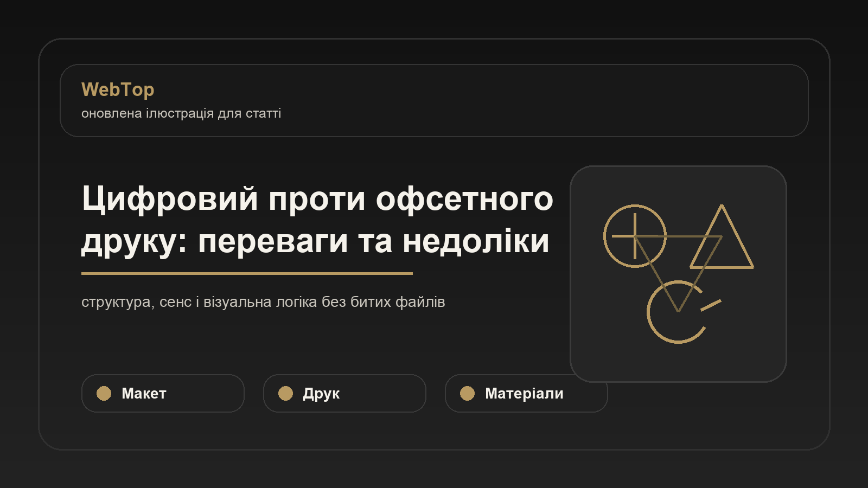Click the upright gold triangle icon
This screenshot has width=868, height=488.
tap(722, 236)
